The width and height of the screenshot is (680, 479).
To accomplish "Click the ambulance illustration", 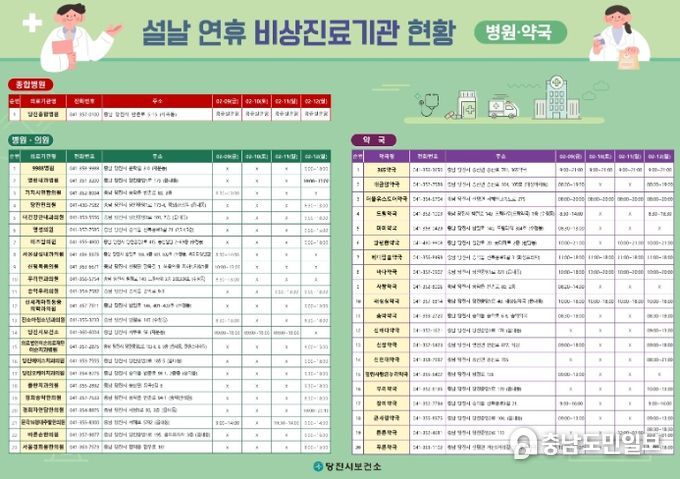I will tap(503, 108).
